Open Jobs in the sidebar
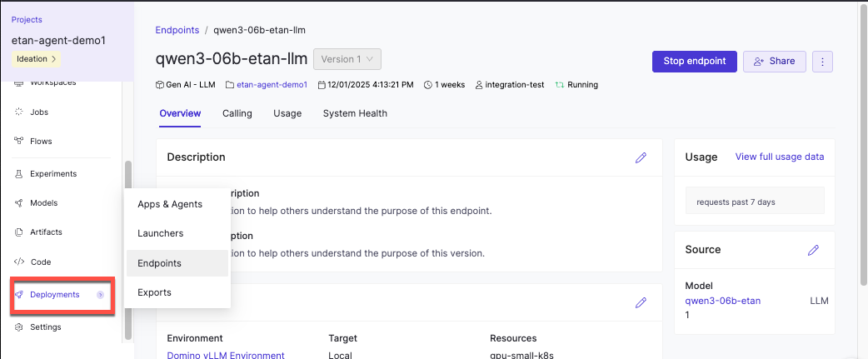The height and width of the screenshot is (359, 868). (x=39, y=112)
